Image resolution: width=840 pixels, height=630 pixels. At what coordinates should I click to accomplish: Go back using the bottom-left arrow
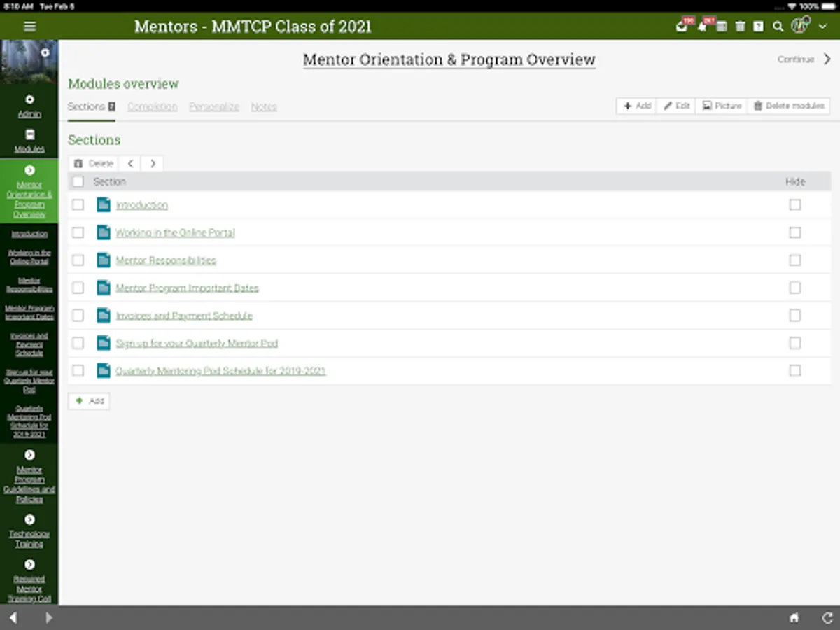13,617
